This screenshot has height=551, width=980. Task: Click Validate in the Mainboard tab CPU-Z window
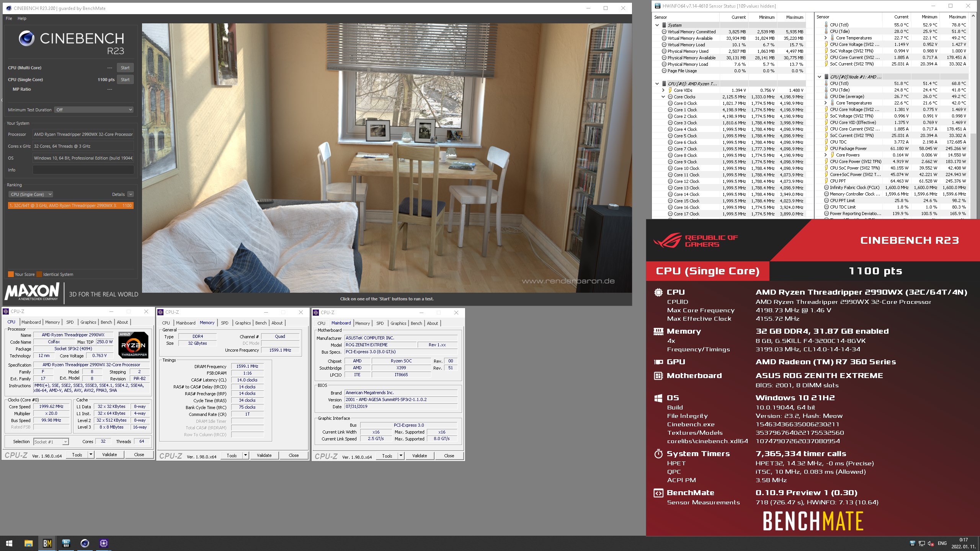pyautogui.click(x=420, y=456)
